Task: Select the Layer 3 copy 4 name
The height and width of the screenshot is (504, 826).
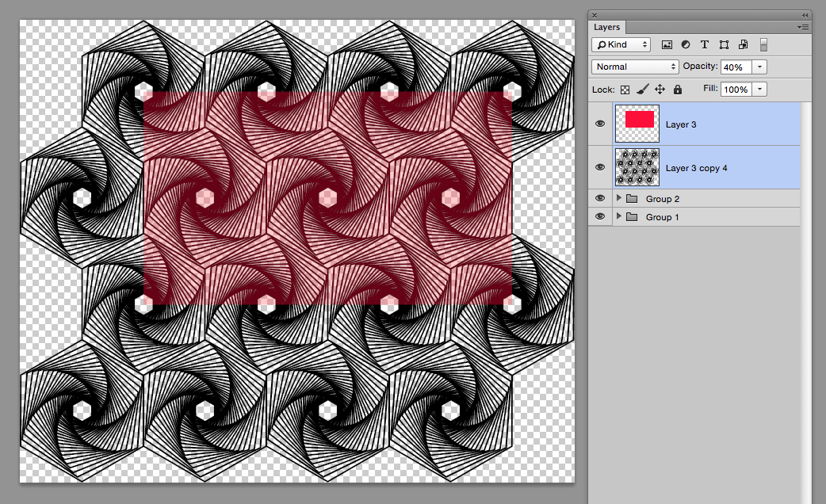Action: [x=696, y=168]
